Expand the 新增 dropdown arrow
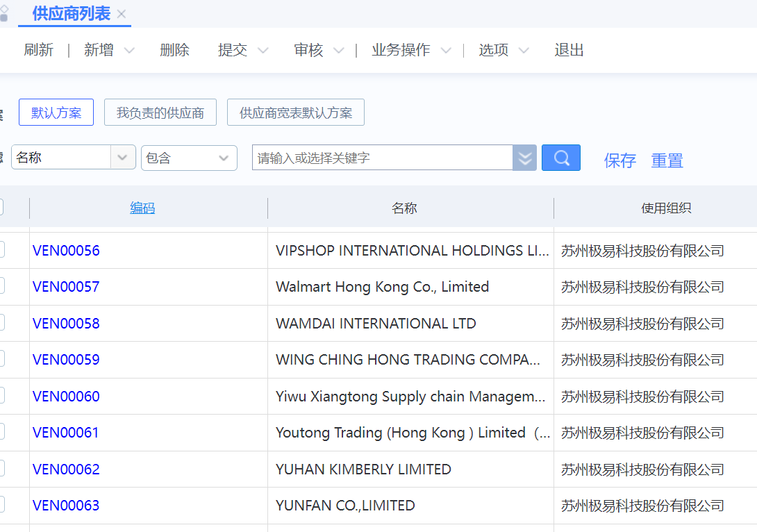The width and height of the screenshot is (757, 532). 129,50
